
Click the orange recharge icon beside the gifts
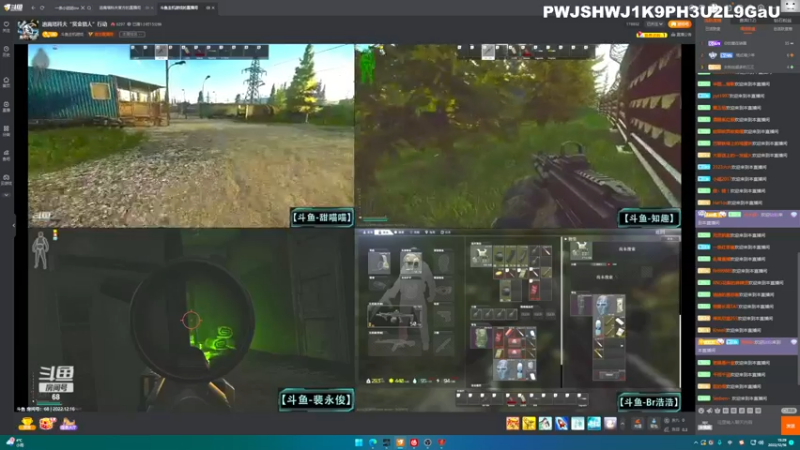638,423
